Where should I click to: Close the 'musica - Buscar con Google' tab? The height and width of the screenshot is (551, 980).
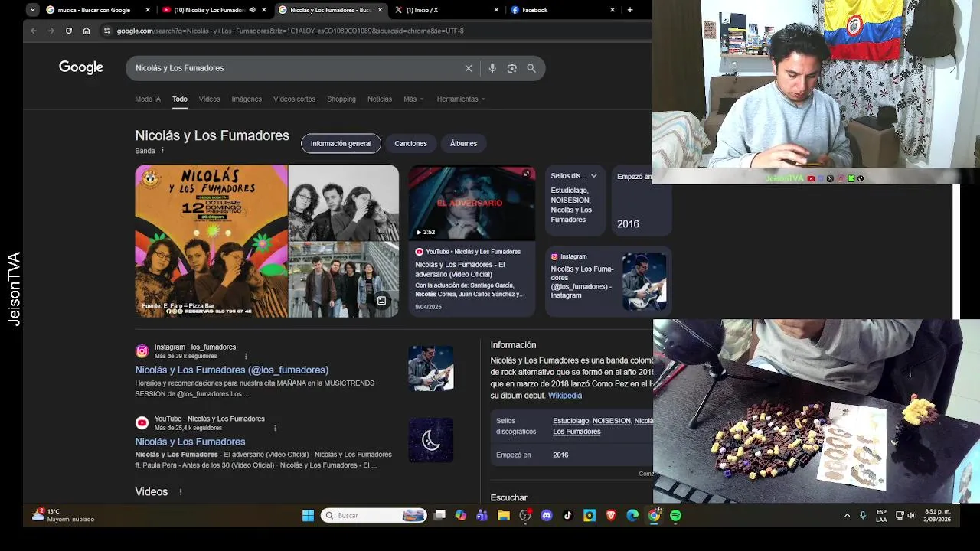(148, 10)
